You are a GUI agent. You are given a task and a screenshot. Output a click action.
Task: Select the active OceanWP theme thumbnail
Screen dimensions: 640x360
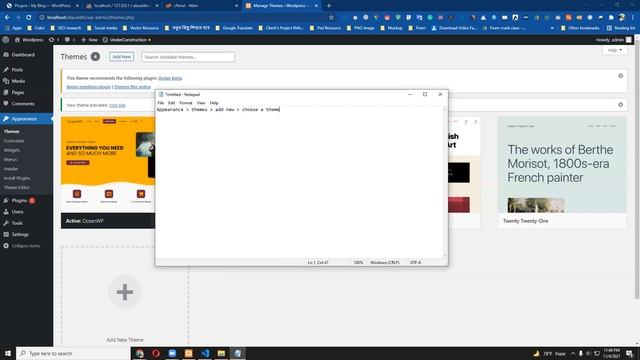click(x=108, y=164)
